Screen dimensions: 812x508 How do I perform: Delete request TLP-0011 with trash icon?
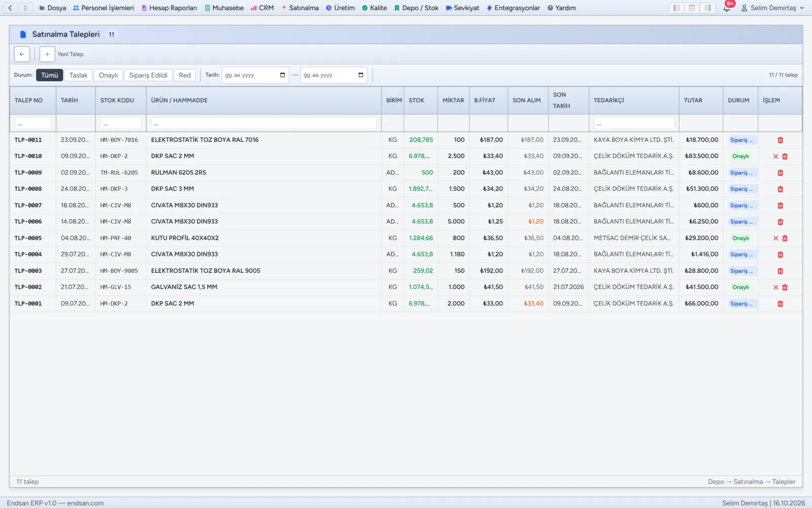(780, 140)
